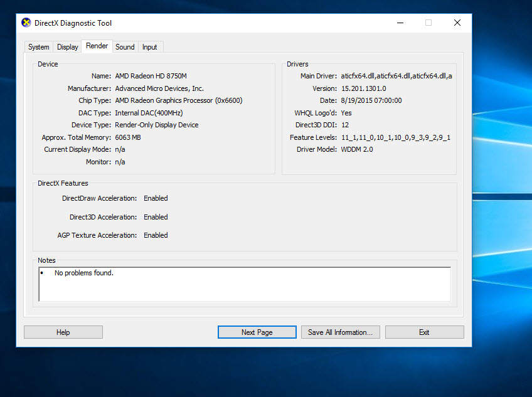Minimize the DirectX Diagnostic Tool window
The width and height of the screenshot is (532, 397).
(400, 23)
